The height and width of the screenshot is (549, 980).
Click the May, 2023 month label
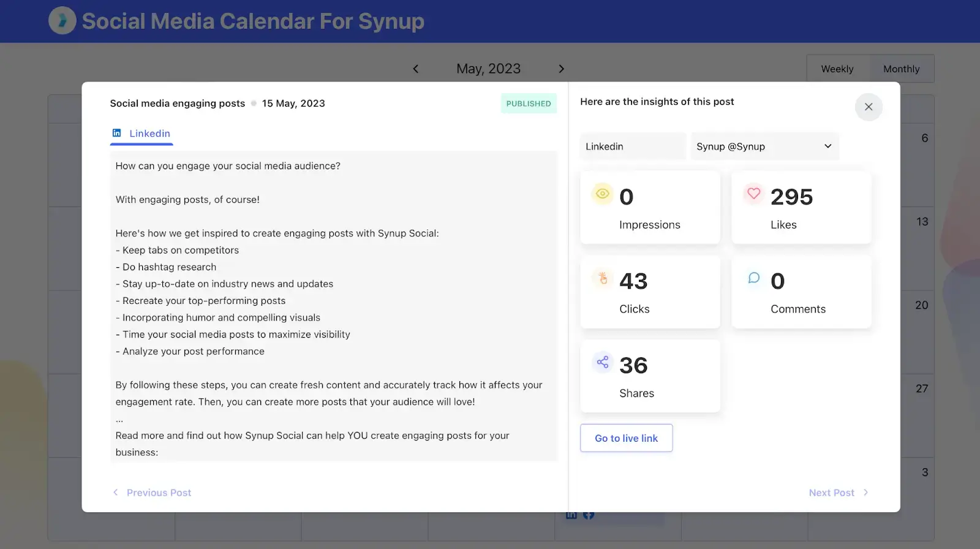point(488,69)
